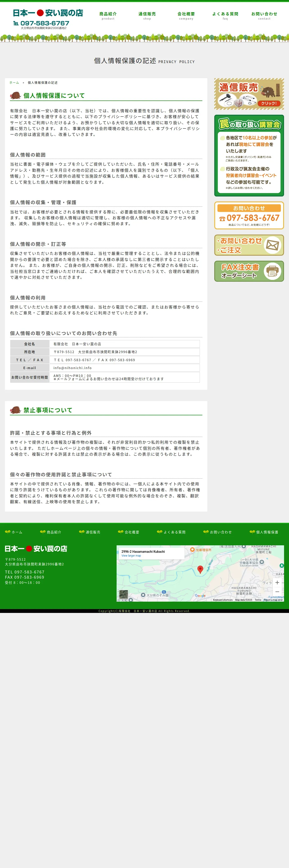Click the ホーム breadcrumb link
289x868 pixels.
pyautogui.click(x=14, y=82)
